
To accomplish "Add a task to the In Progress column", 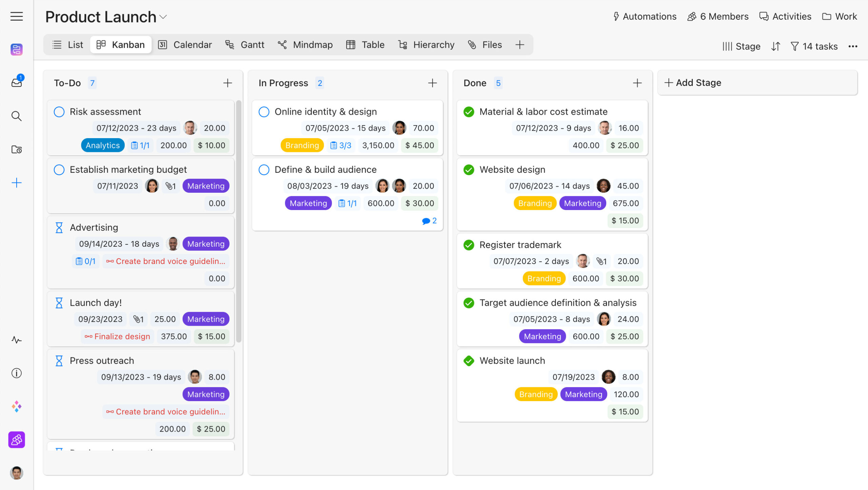I will point(432,83).
